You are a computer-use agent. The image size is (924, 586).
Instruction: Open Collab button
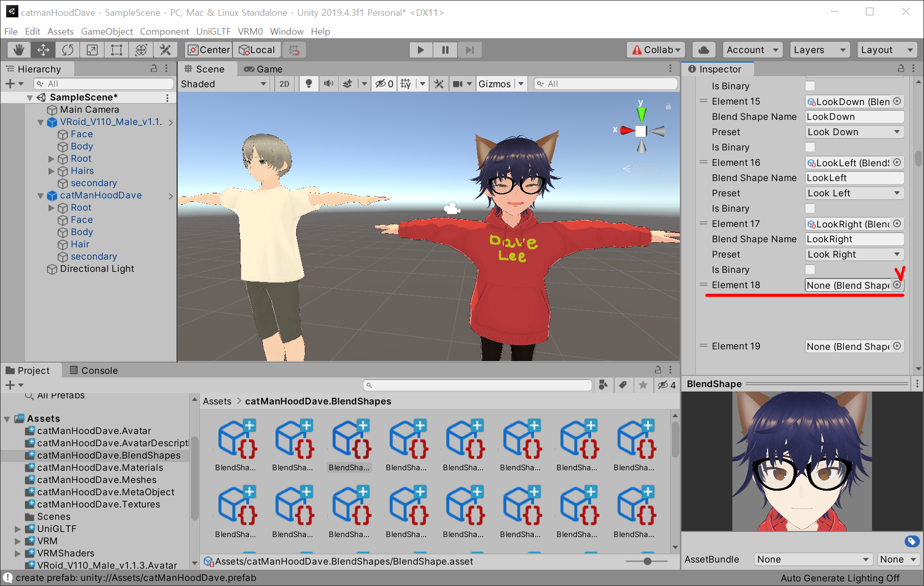pyautogui.click(x=655, y=49)
